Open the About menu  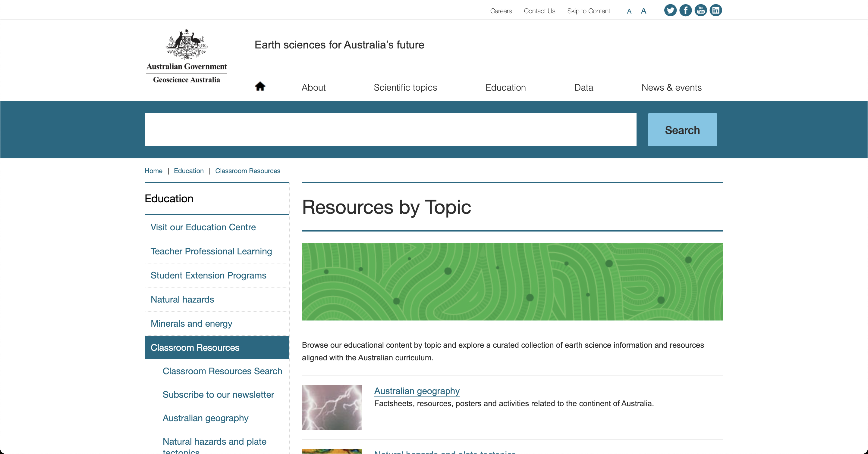(313, 88)
